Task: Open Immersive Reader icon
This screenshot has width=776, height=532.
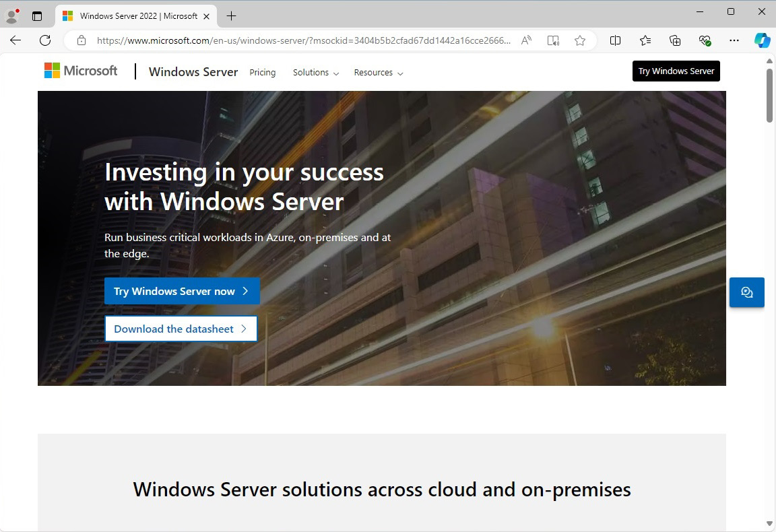Action: 553,40
